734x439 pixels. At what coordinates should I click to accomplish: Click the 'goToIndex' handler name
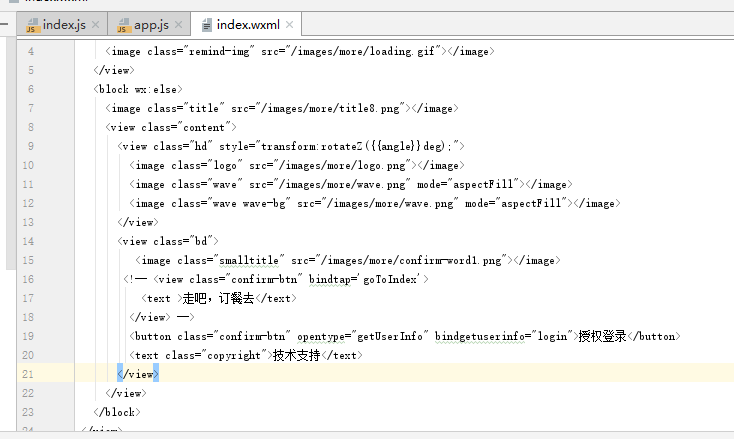390,279
